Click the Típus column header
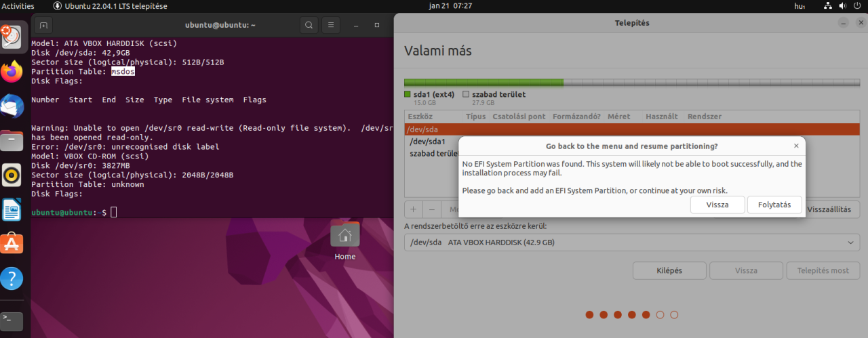868x338 pixels. (x=475, y=117)
